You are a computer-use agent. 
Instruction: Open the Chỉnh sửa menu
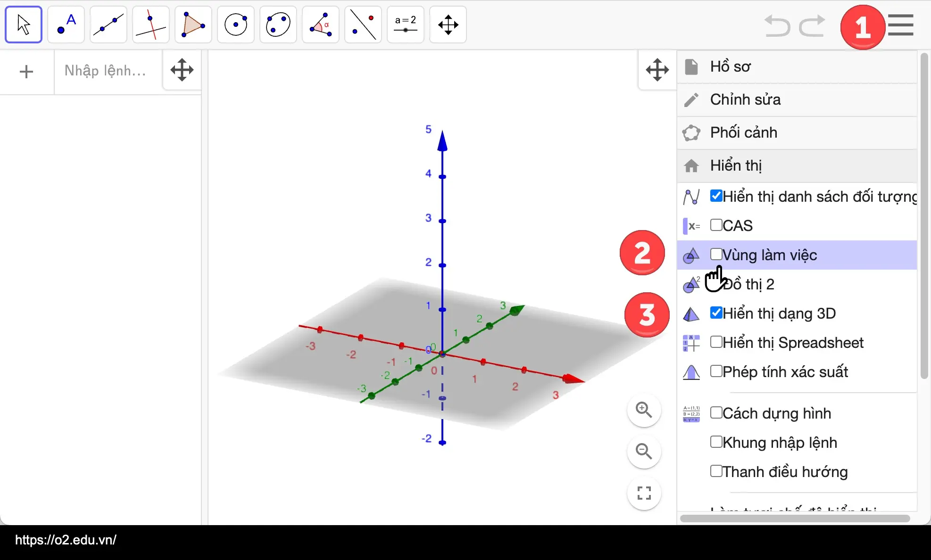(797, 100)
